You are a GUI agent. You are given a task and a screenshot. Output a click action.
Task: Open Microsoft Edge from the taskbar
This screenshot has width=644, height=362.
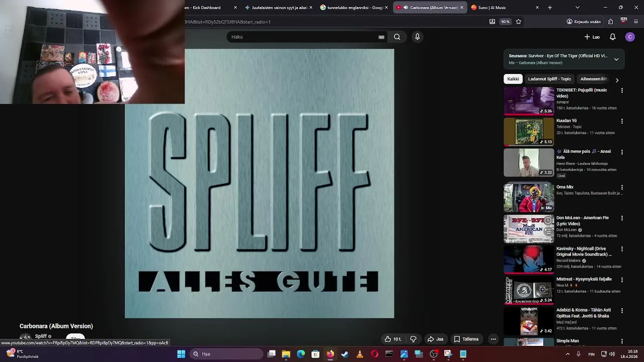pos(301,354)
